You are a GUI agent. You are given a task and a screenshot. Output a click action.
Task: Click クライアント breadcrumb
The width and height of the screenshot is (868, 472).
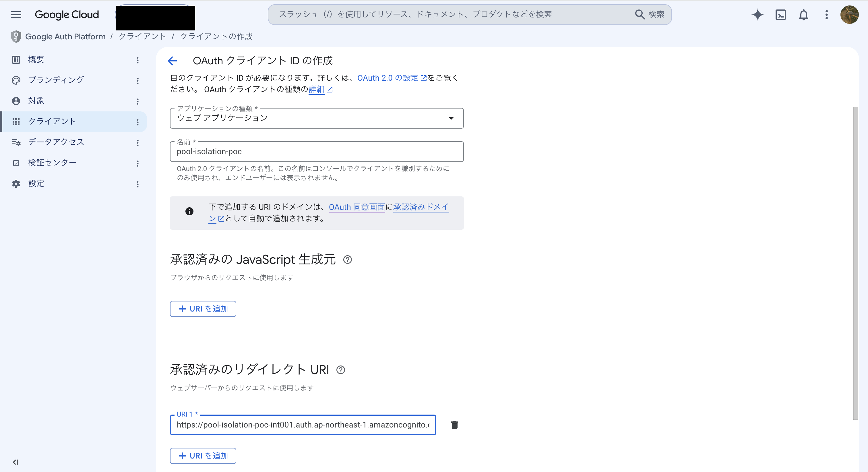pyautogui.click(x=143, y=36)
